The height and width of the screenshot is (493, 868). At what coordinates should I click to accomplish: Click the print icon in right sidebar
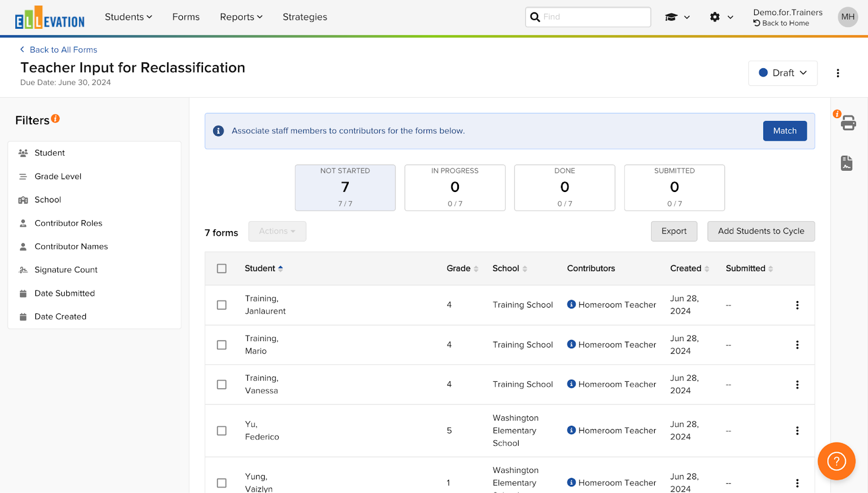(x=848, y=123)
